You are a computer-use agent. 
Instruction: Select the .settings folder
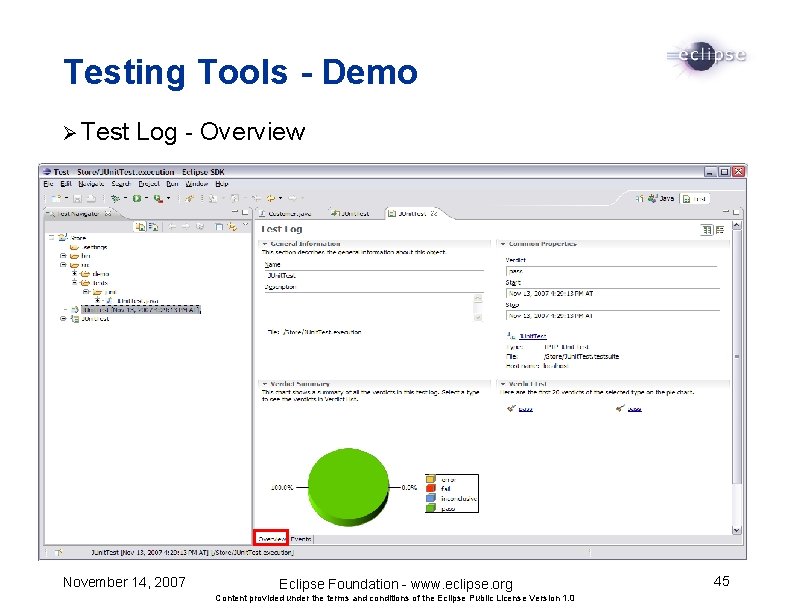(x=89, y=247)
